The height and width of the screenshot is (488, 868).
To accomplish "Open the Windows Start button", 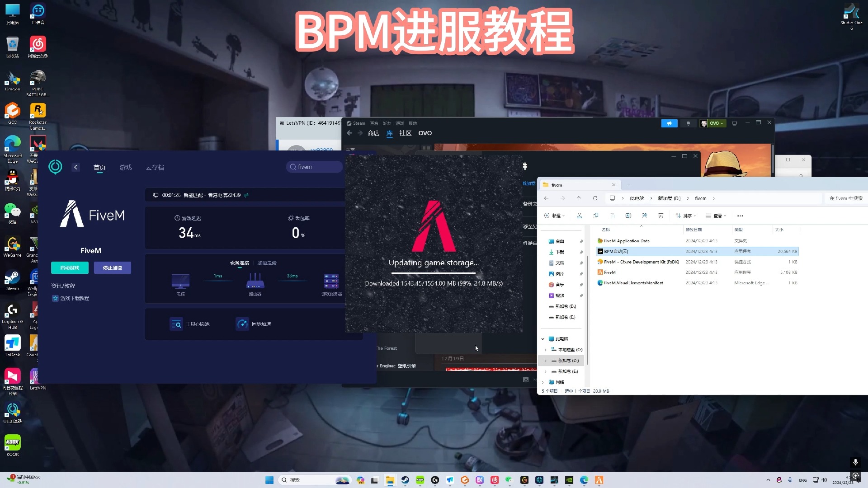I will click(x=269, y=480).
